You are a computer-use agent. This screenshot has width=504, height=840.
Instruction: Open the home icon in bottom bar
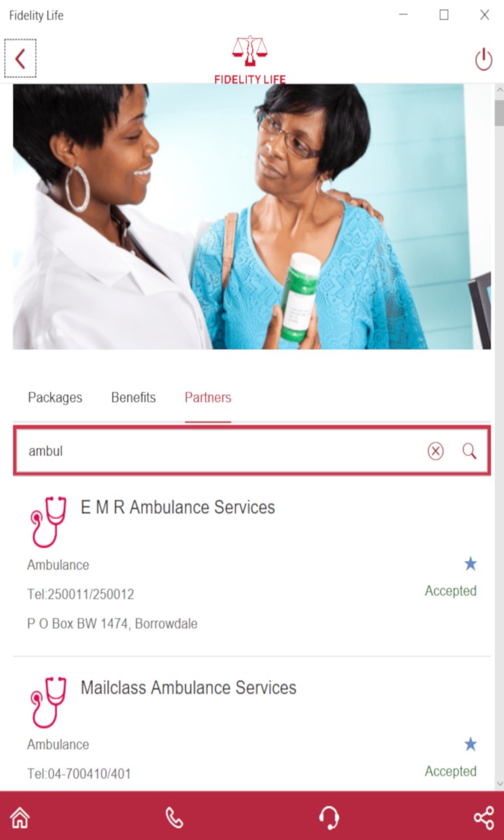point(20,818)
